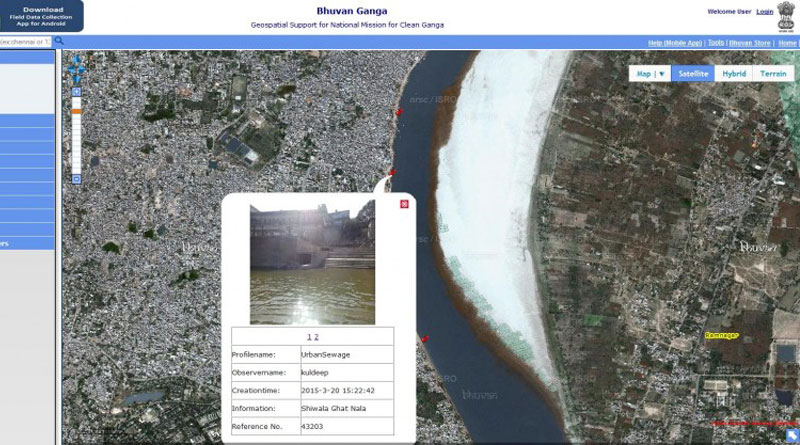
Task: Pan the map up with arrow
Action: pyautogui.click(x=77, y=60)
